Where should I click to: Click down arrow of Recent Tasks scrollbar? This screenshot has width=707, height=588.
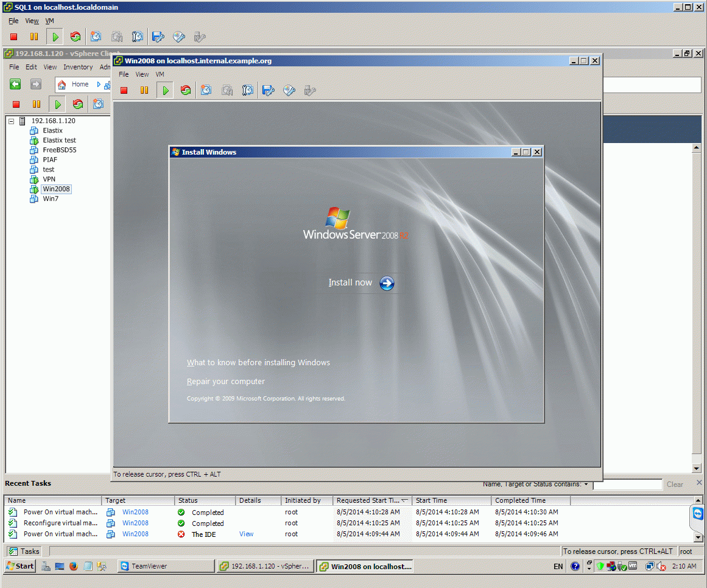[698, 537]
